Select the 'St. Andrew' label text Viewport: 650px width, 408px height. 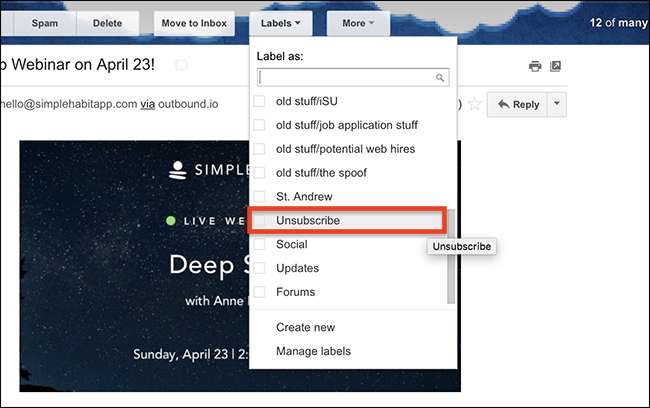click(x=304, y=197)
